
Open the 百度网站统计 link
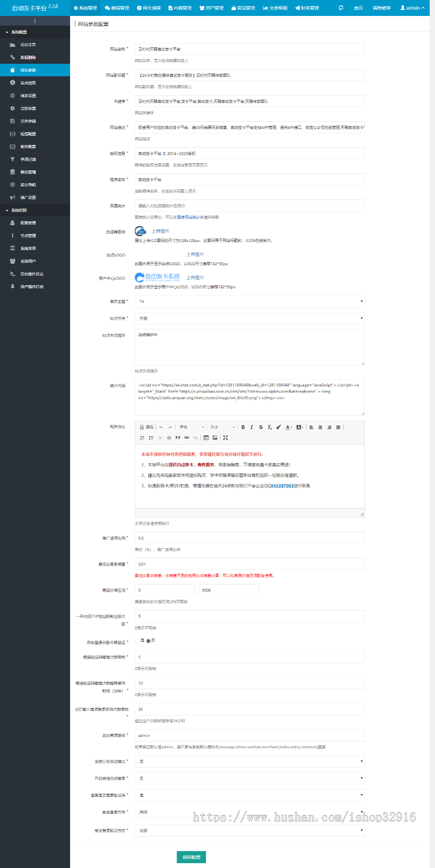188,217
